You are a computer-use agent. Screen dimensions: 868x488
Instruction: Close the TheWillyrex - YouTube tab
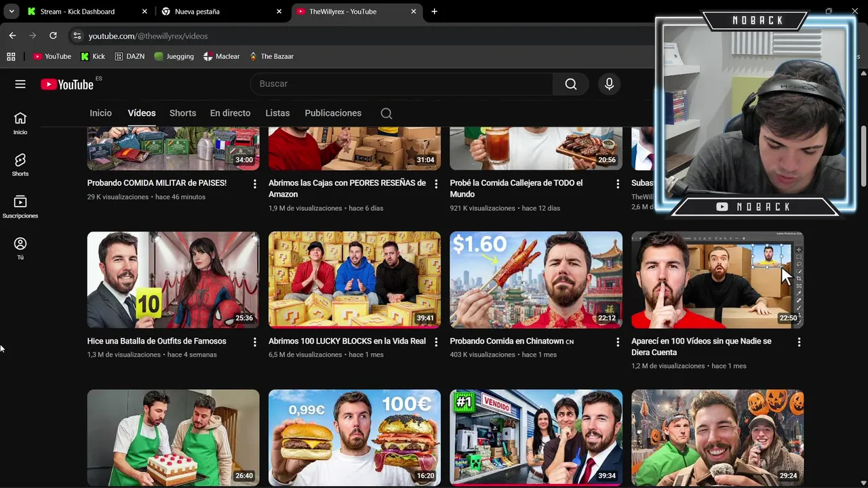[414, 12]
